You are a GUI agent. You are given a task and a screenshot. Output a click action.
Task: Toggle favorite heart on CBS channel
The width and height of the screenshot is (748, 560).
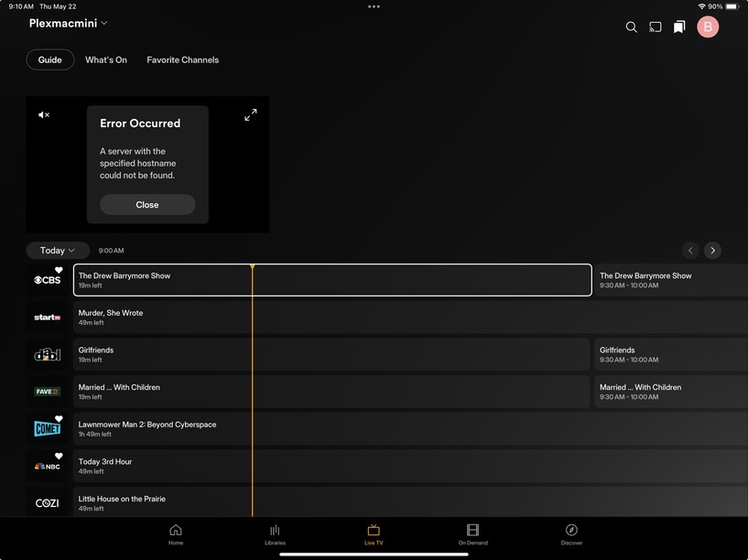(59, 270)
